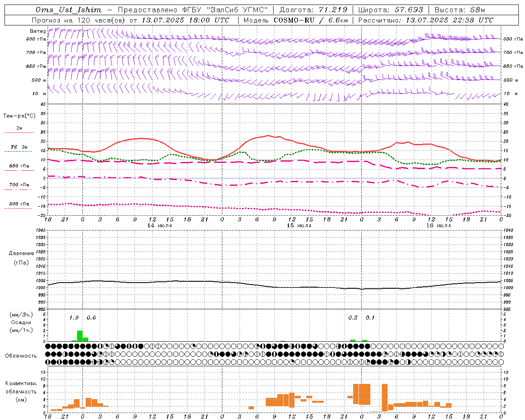Select the Осадки panel label
This screenshot has width=525, height=420.
pos(21,322)
